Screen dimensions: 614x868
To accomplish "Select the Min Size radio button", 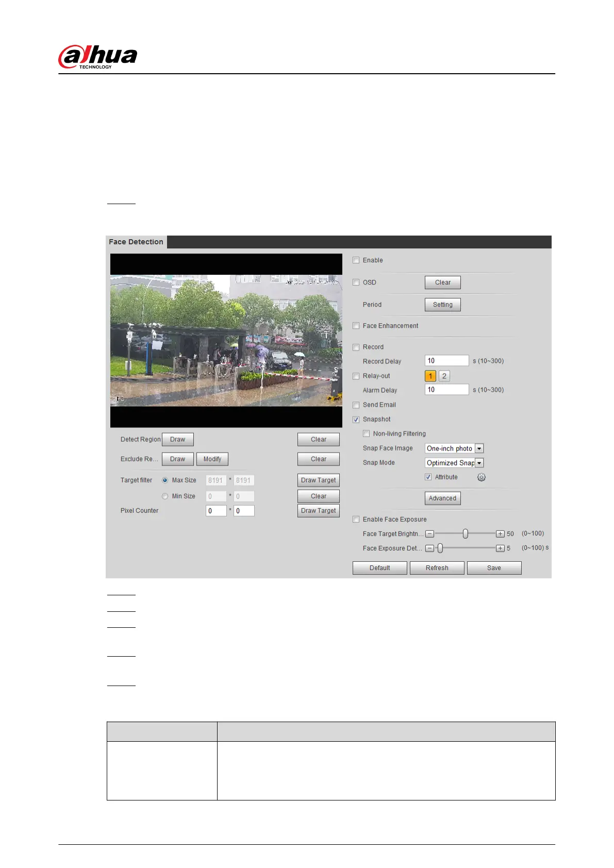I will pos(165,496).
